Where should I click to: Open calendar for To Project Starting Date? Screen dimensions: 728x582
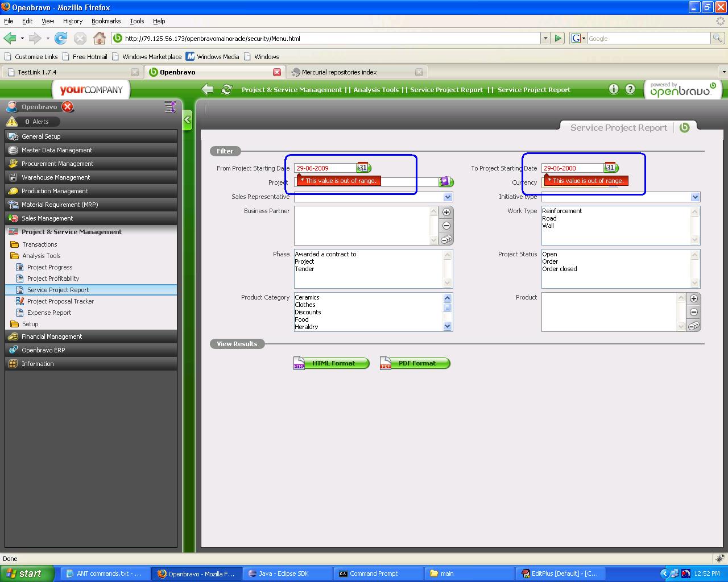610,168
